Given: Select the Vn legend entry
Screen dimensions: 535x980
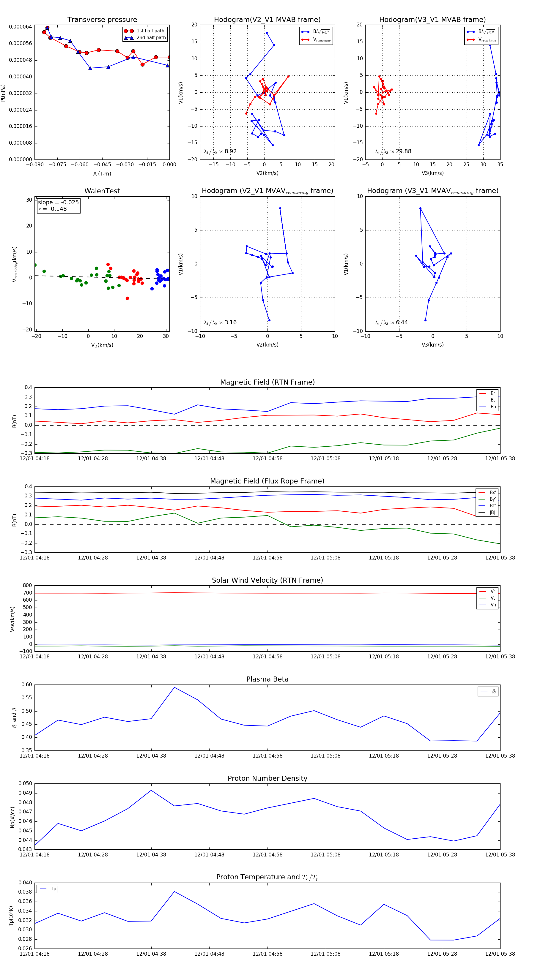Looking at the screenshot, I should (487, 605).
